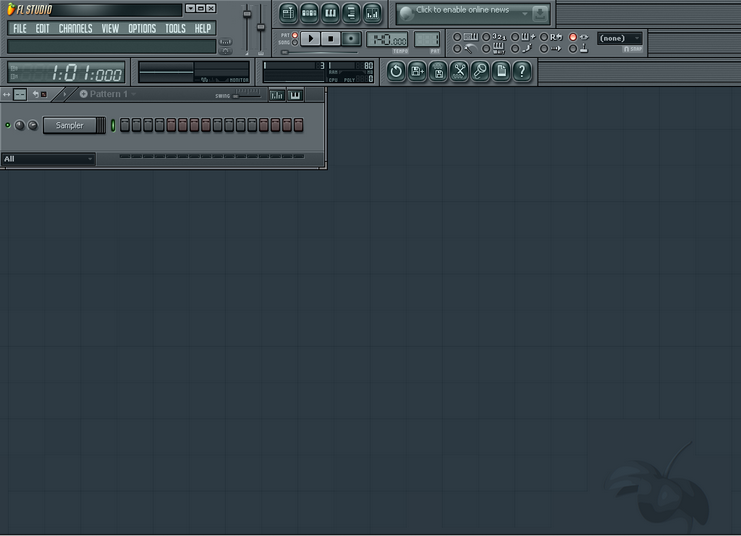The image size is (741, 536).
Task: Toggle recording countdown 3-2-1 option
Action: [x=486, y=37]
